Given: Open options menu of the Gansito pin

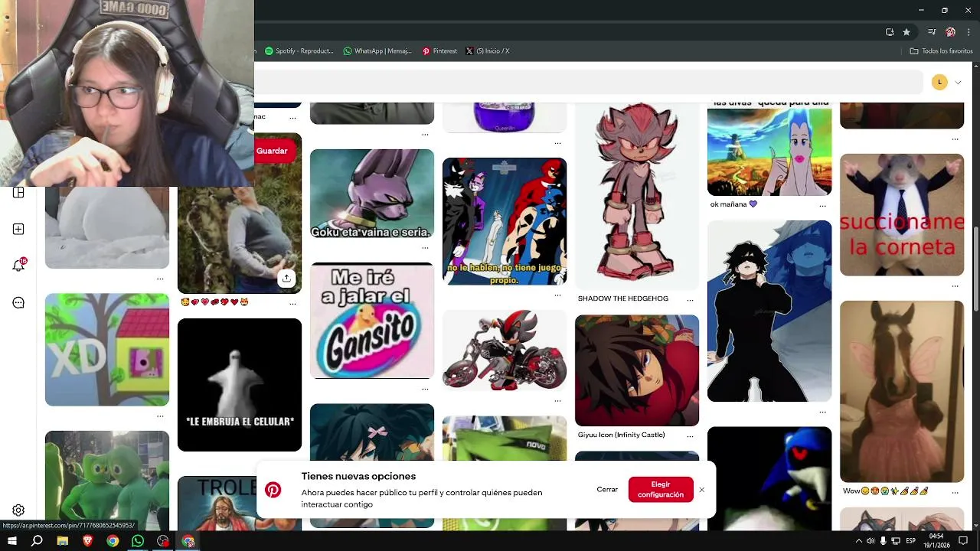Looking at the screenshot, I should coord(425,389).
